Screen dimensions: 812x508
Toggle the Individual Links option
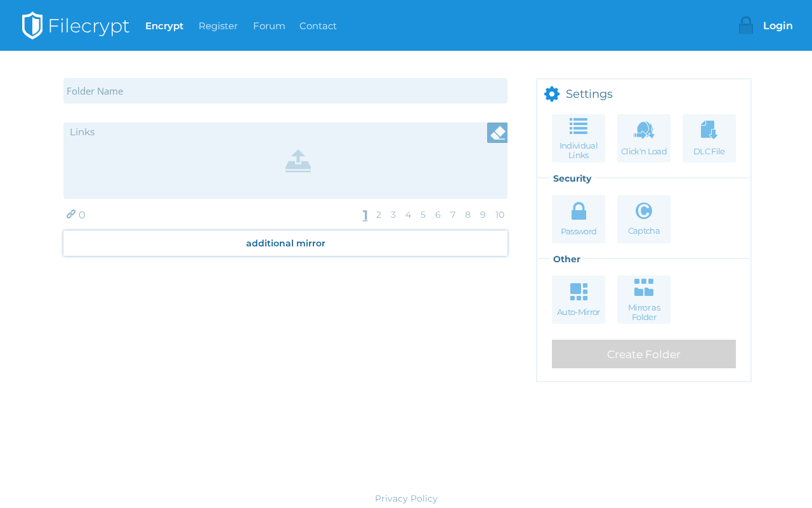click(579, 138)
